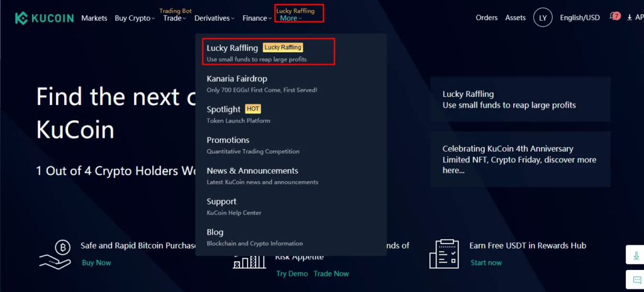Select Lucky Raffling in the menu
This screenshot has width=644, height=292.
pos(269,52)
